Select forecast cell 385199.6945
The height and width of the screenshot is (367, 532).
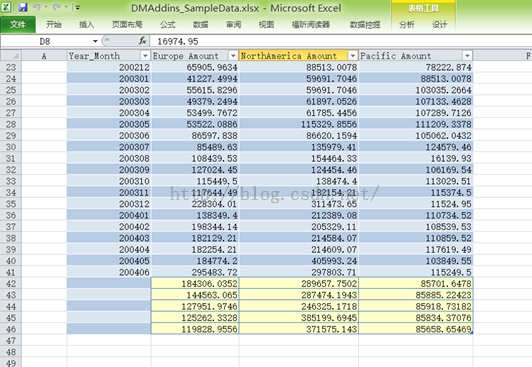pos(299,318)
